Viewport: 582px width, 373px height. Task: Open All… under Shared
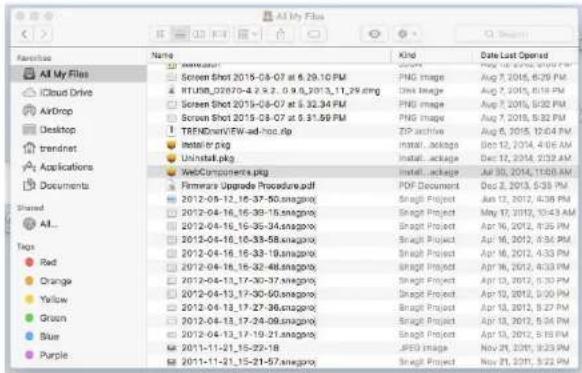79,224
